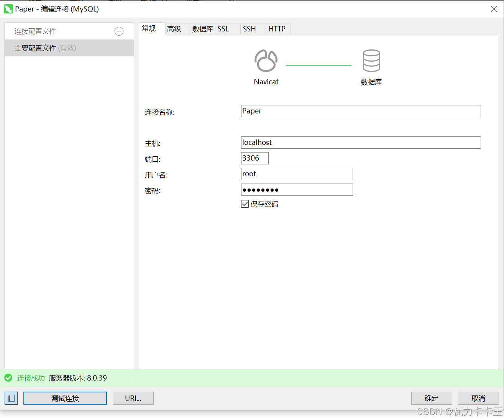Open the 数据库 tab

[x=203, y=29]
